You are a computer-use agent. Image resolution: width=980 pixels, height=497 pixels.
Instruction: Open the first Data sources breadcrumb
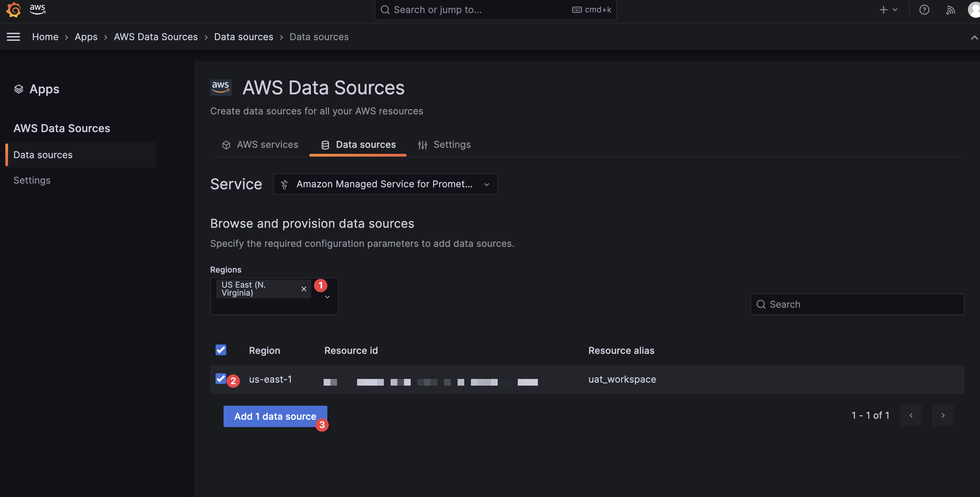[243, 37]
